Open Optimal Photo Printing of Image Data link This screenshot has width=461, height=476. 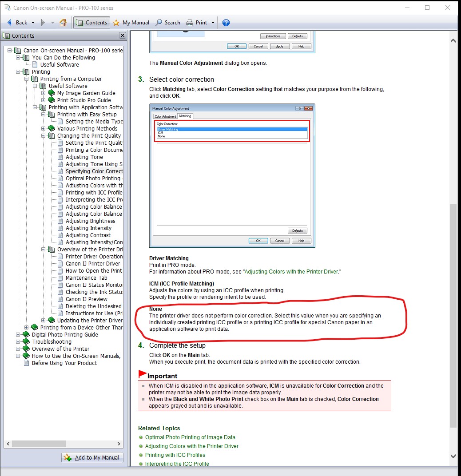point(190,437)
